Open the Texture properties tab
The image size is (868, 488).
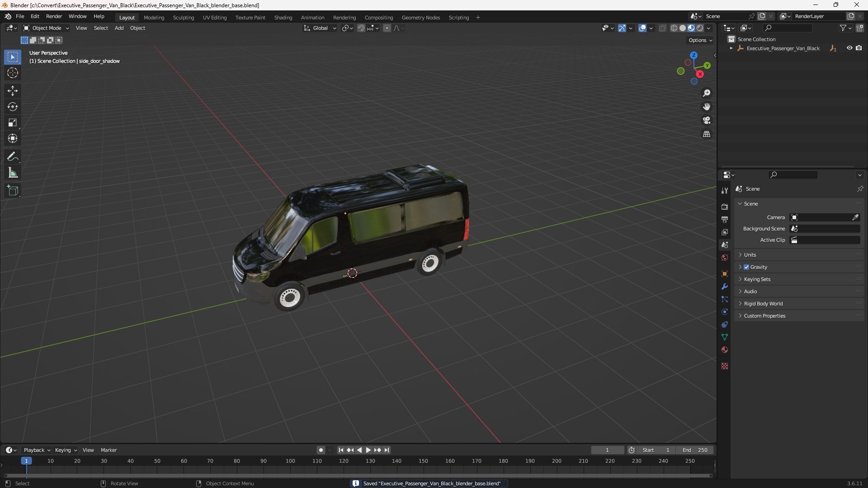tap(725, 366)
